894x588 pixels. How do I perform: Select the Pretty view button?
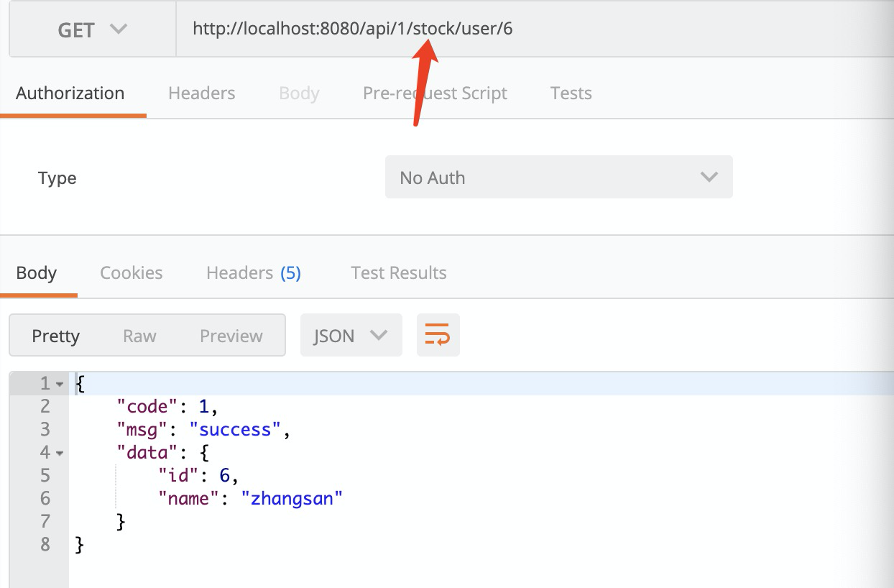pos(56,336)
